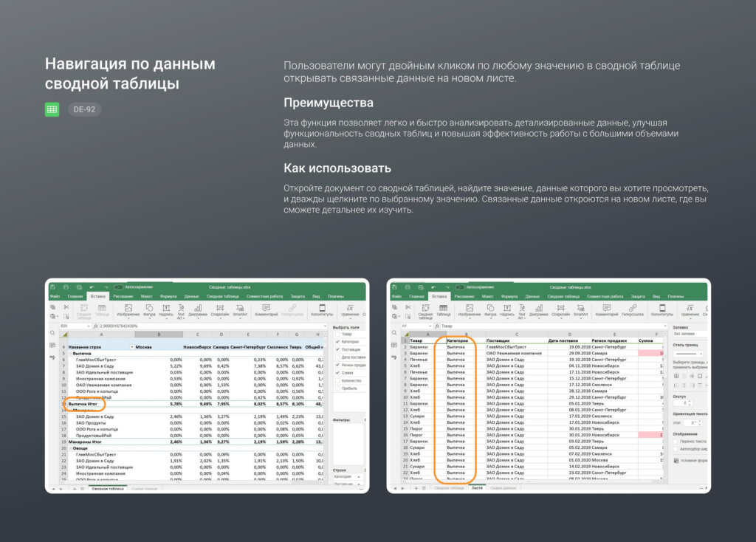Uncheck the Категория field checkbox
Viewport: 756px width, 542px height.
337,342
